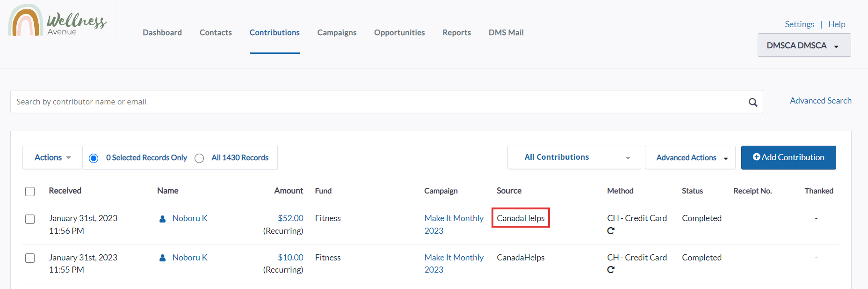868x289 pixels.
Task: Click plus icon on Add Contribution
Action: tap(756, 157)
